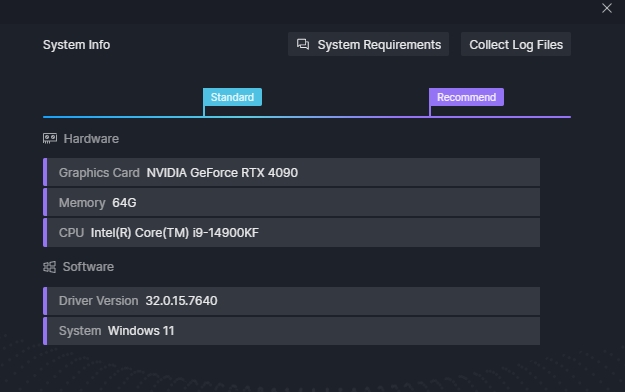
Task: Select the CPU Intel Core i9 row
Action: (x=291, y=232)
